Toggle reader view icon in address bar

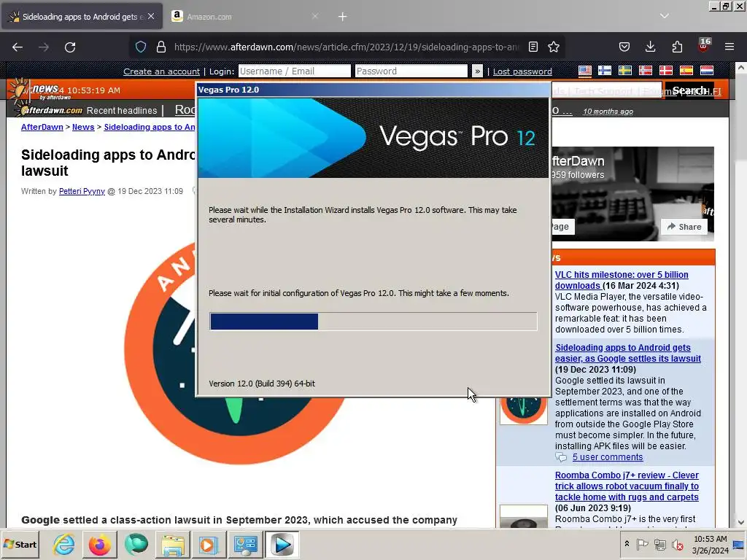click(x=533, y=47)
